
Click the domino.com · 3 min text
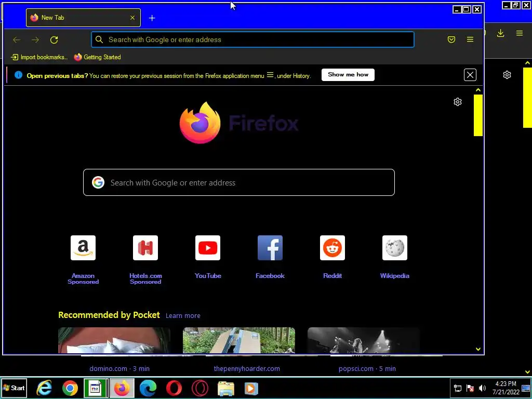(119, 368)
